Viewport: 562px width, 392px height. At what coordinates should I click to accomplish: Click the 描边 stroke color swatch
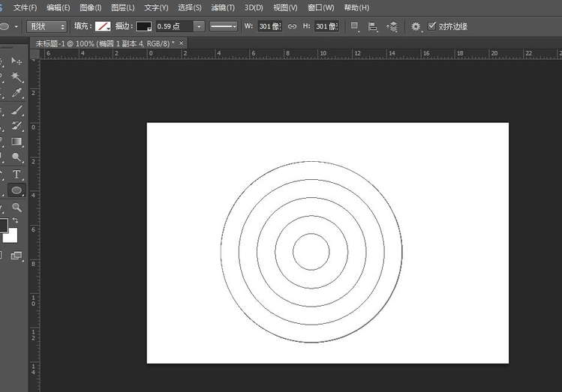[x=143, y=26]
